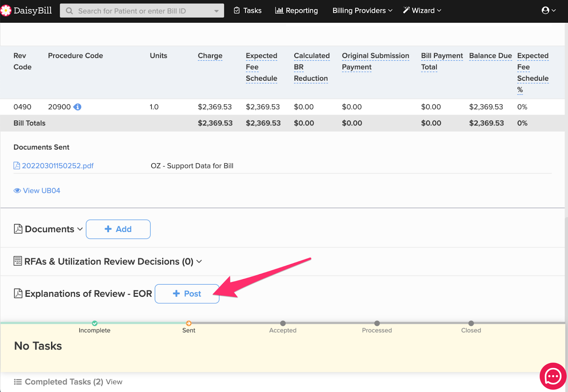
Task: Open the account menu caret
Action: 553,11
